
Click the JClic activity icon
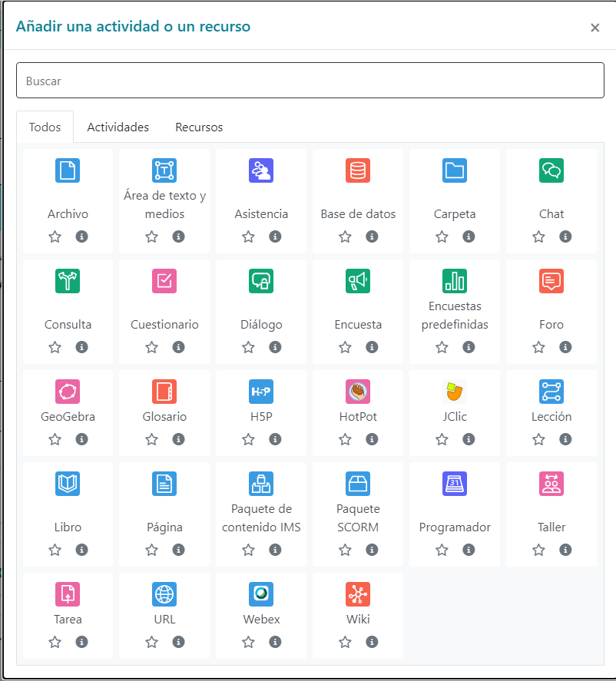pyautogui.click(x=455, y=392)
